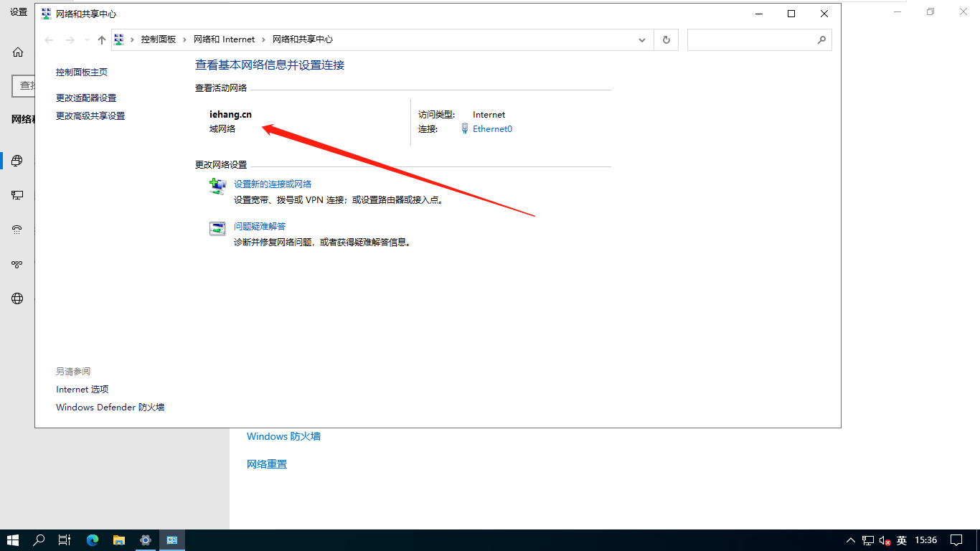Open the Windows Start menu
Image resolution: width=980 pixels, height=551 pixels.
(13, 540)
